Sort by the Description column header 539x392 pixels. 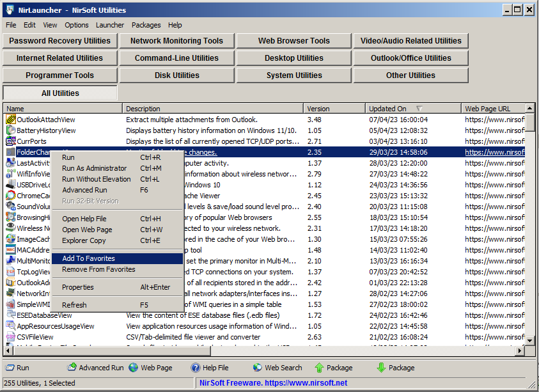(x=213, y=109)
